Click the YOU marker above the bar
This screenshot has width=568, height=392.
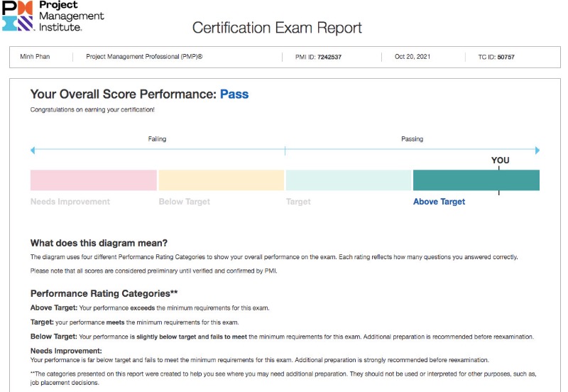(x=500, y=160)
